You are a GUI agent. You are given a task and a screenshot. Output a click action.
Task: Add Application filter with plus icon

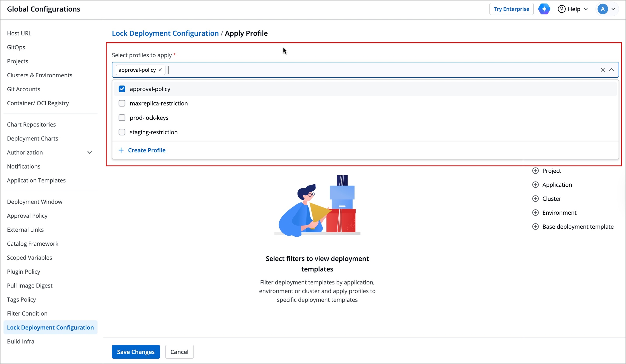[x=535, y=185]
